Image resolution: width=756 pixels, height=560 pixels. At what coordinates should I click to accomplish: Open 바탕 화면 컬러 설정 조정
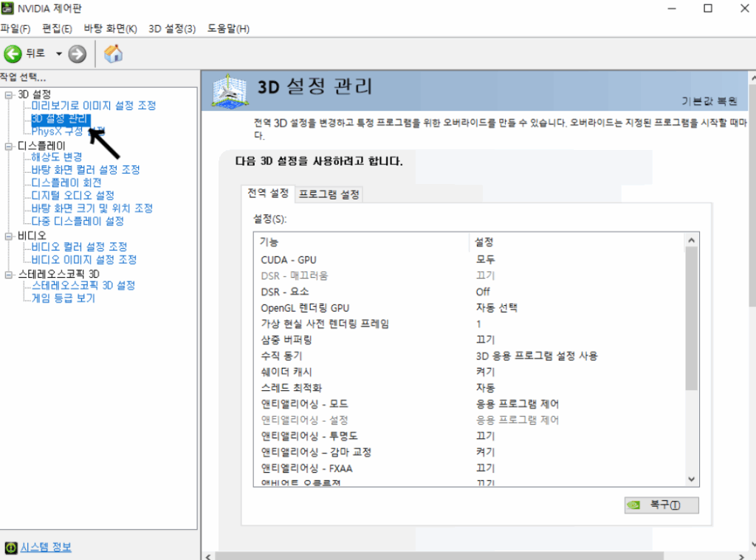point(86,170)
